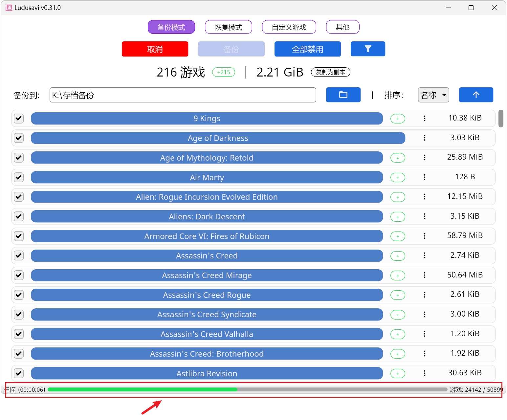Uncheck the Assassin's Creed Rogue checkbox
Screen dimensions: 507x420
[x=19, y=295]
